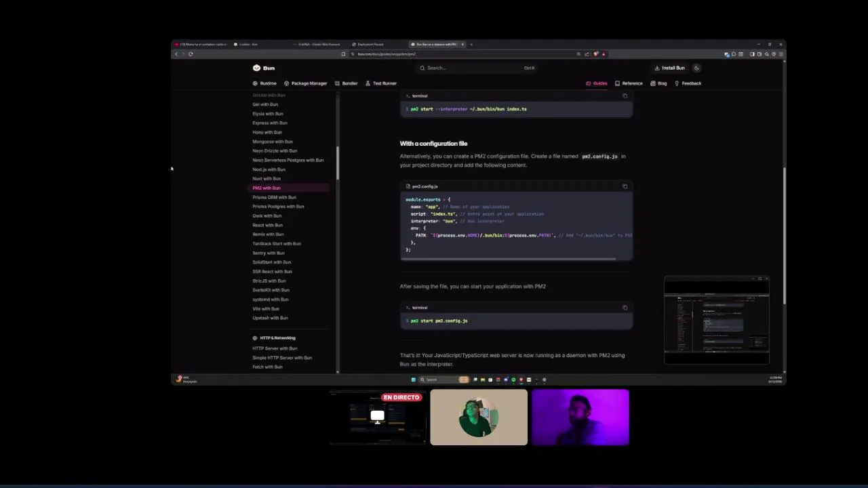Click the Bun logo in header

264,68
